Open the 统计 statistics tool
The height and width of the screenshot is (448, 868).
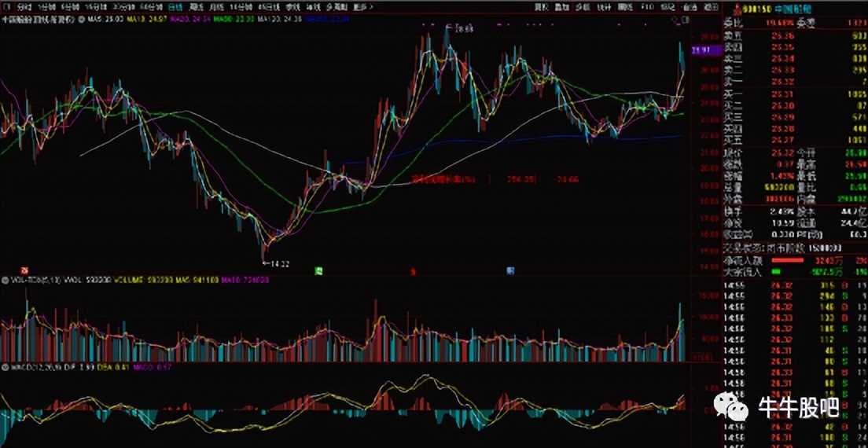click(604, 8)
